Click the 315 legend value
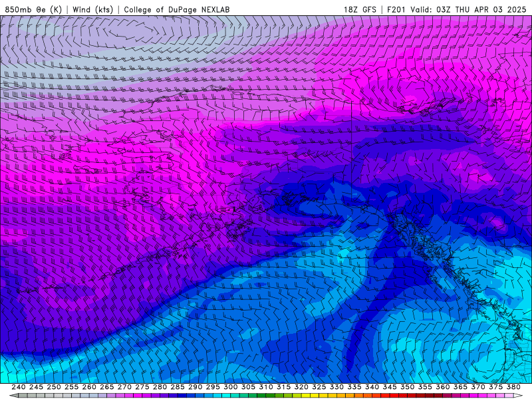This screenshot has width=532, height=399. 284,387
